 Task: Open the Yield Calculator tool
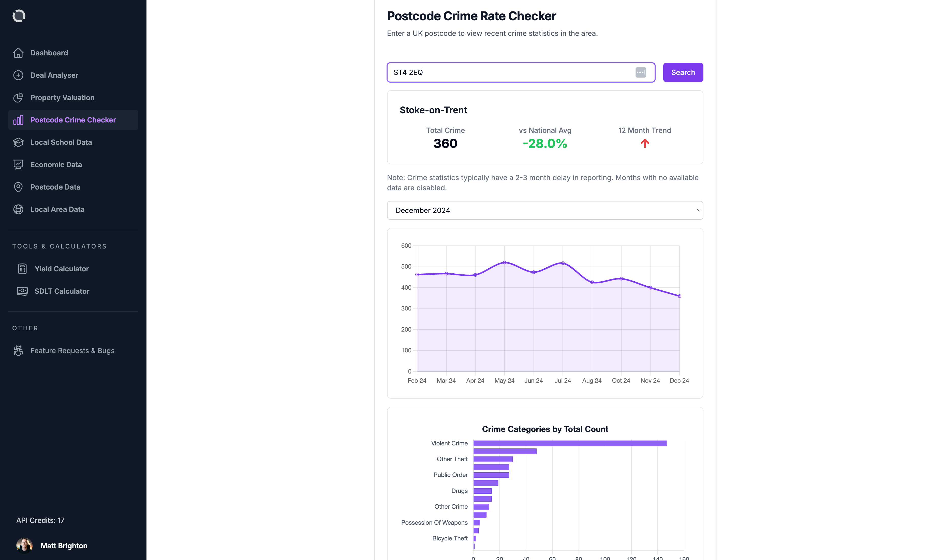(62, 269)
